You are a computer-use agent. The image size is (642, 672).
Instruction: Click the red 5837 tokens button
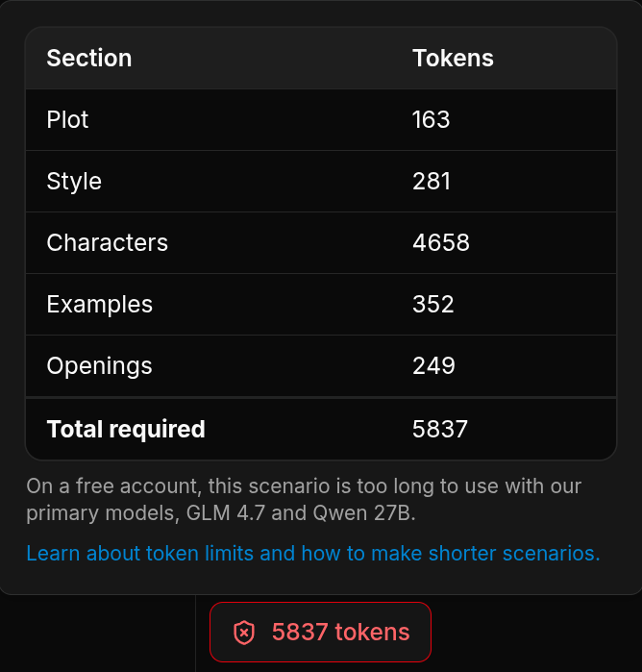[x=320, y=633]
